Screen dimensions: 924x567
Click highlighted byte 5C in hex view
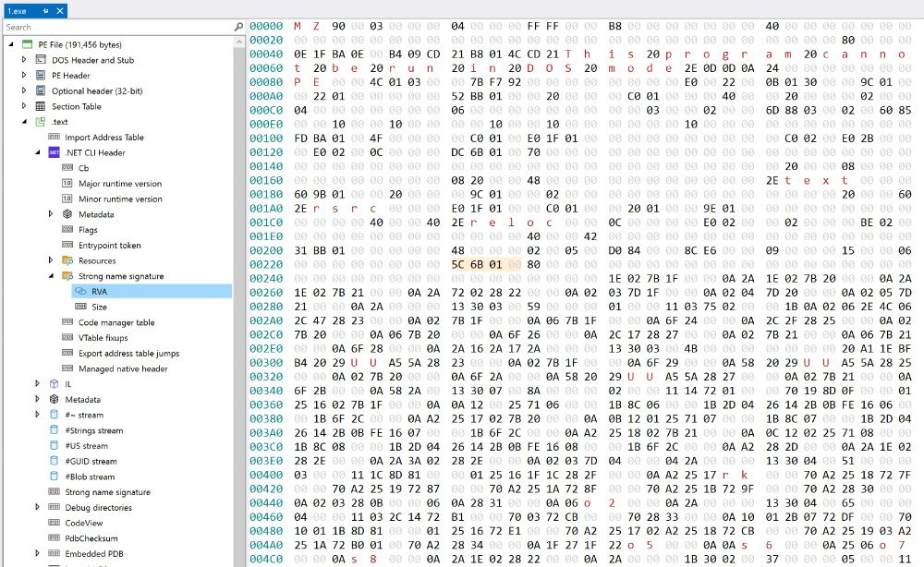pos(458,264)
